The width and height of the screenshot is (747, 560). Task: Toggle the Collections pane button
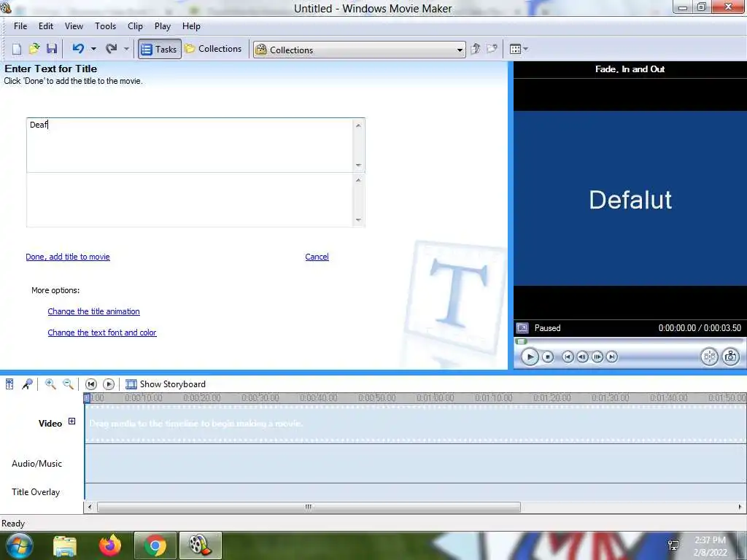(x=214, y=49)
